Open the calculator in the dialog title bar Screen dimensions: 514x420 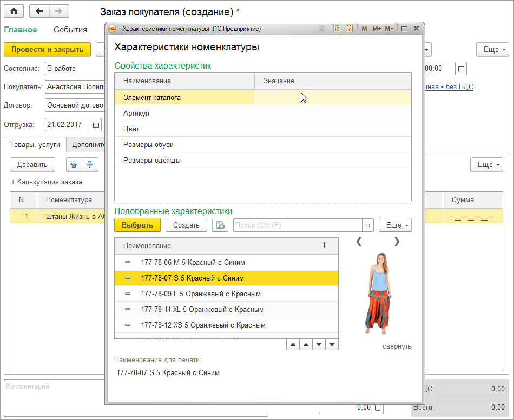tap(337, 29)
